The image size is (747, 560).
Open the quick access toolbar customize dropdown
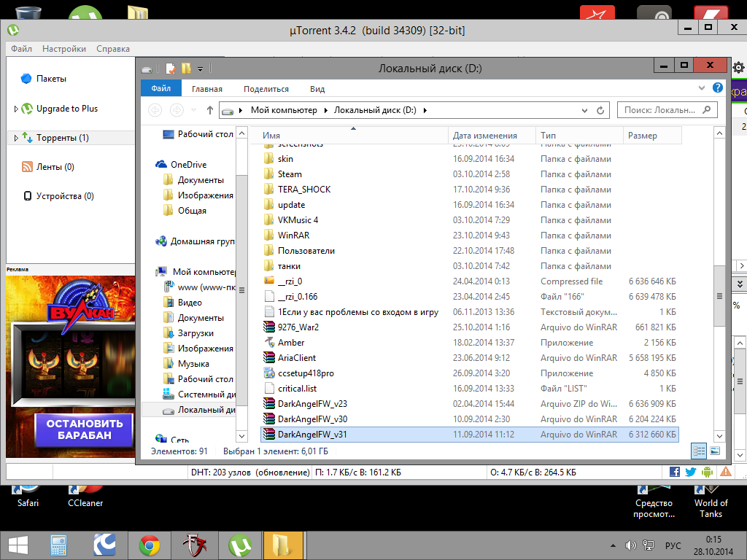(201, 69)
